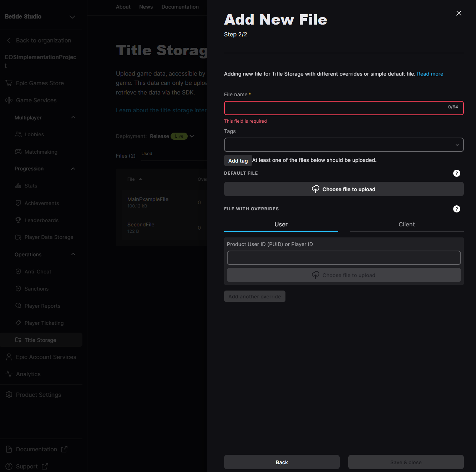Click the Anti-Cheat shield icon
476x472 pixels.
pos(18,271)
